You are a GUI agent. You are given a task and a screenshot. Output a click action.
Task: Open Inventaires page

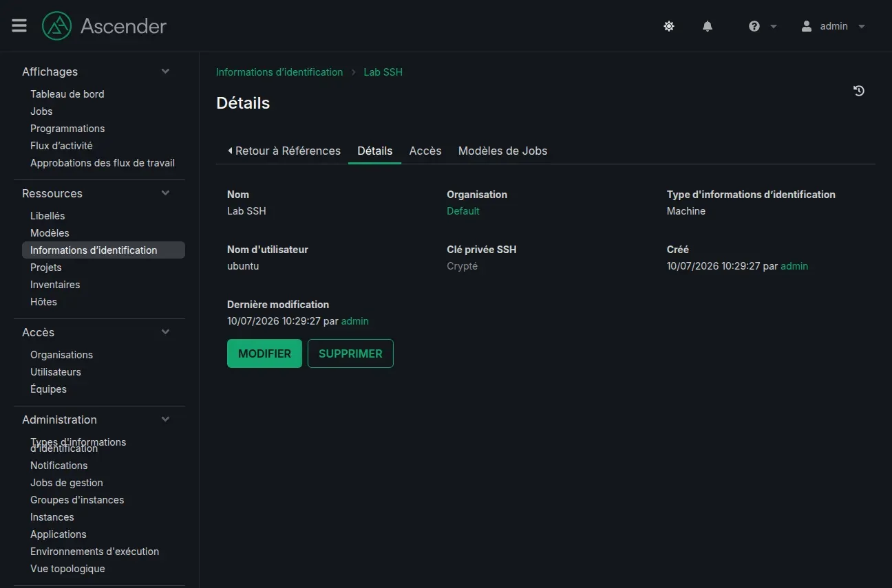[x=55, y=285]
